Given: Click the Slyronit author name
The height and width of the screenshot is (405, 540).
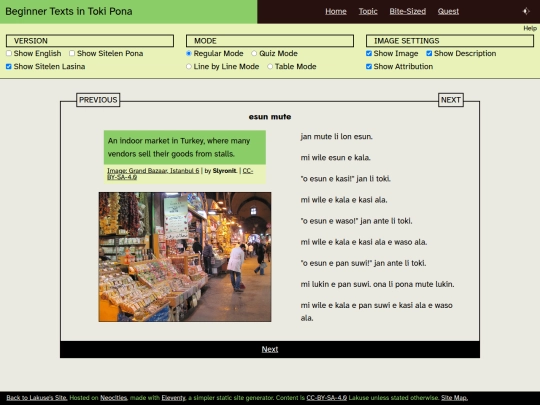Looking at the screenshot, I should coord(225,170).
